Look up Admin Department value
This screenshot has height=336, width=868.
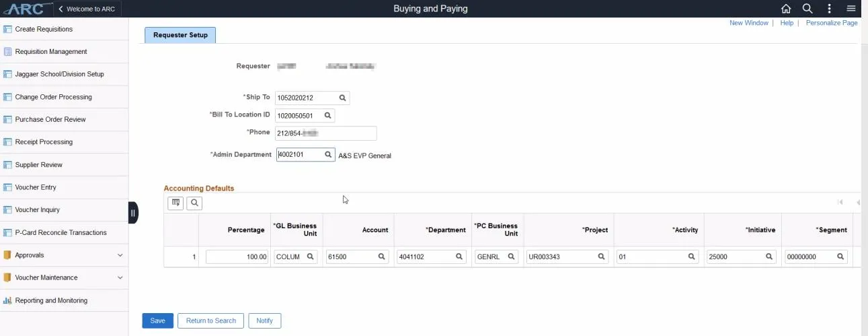(328, 155)
